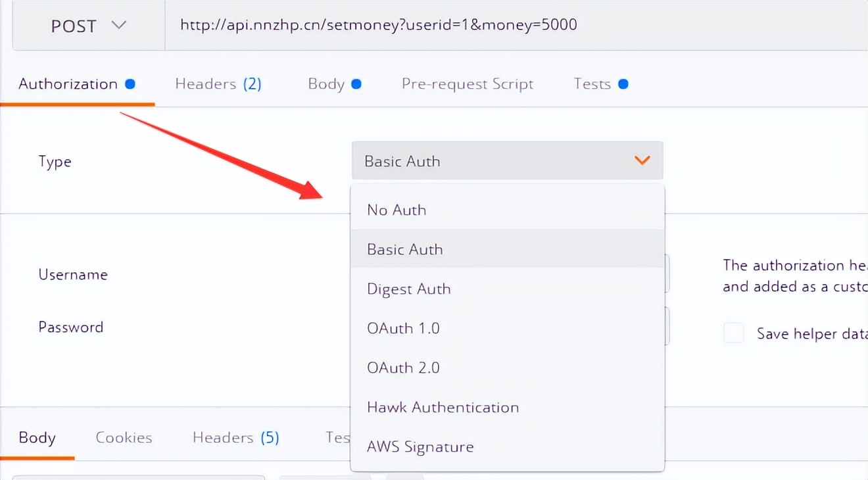
Task: Open the request Headers (2) tab
Action: tap(218, 84)
